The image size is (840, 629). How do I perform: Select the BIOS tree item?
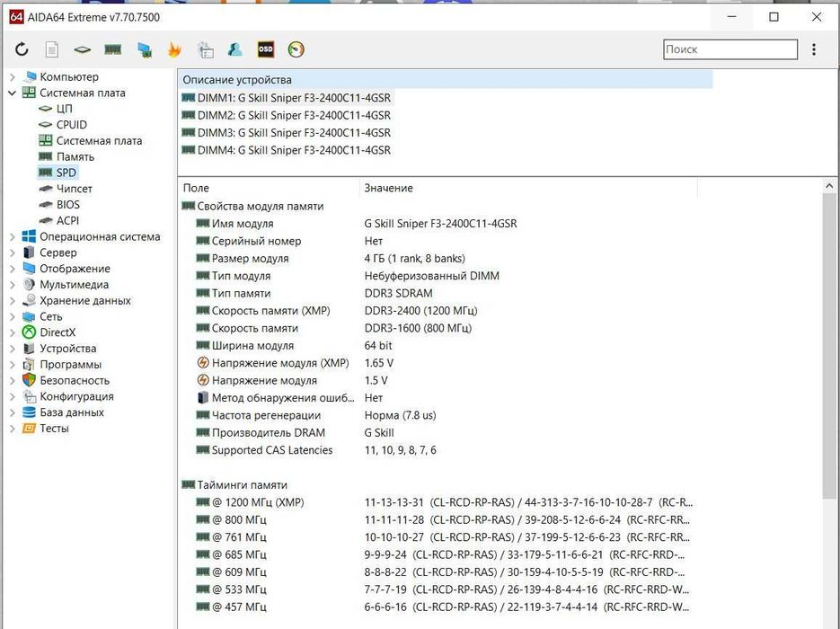(59, 205)
